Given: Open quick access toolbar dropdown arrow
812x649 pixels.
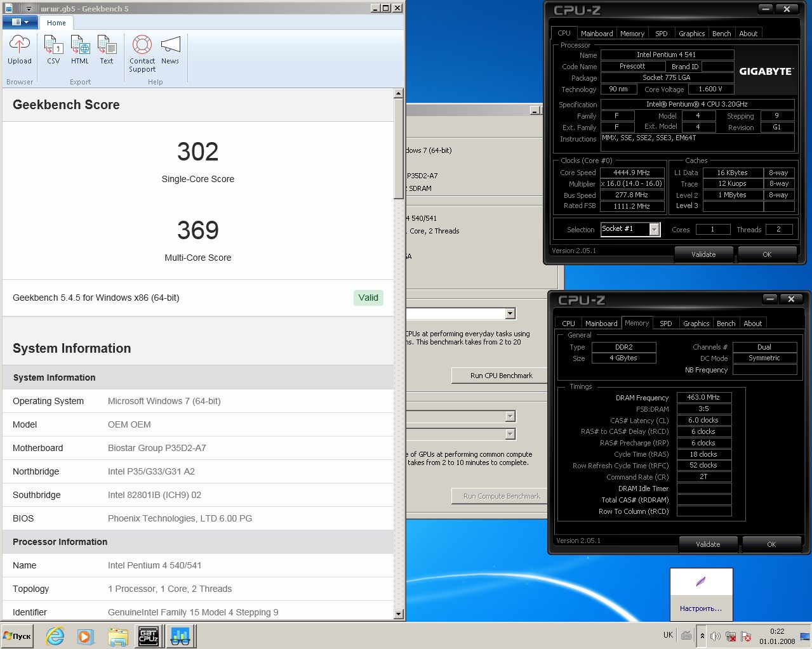Looking at the screenshot, I should coord(29,8).
